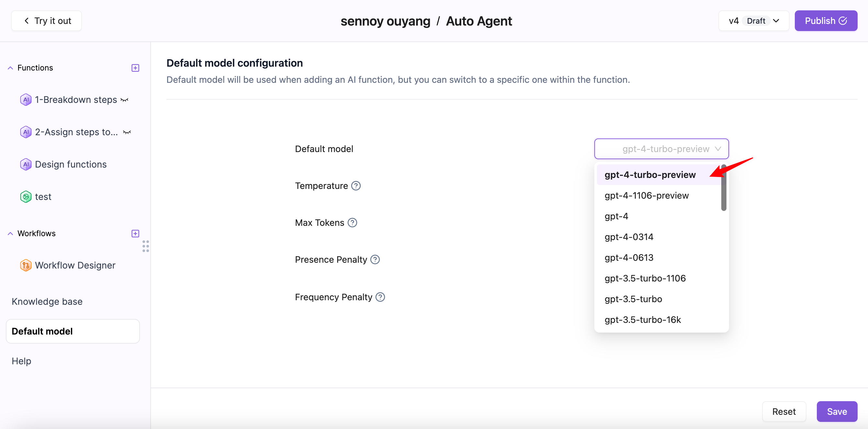This screenshot has height=429, width=868.
Task: Click the Temperature help question icon
Action: 356,186
